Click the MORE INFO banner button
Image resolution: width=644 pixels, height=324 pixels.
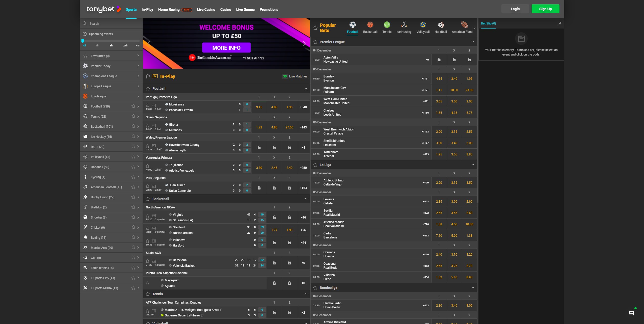coord(226,48)
